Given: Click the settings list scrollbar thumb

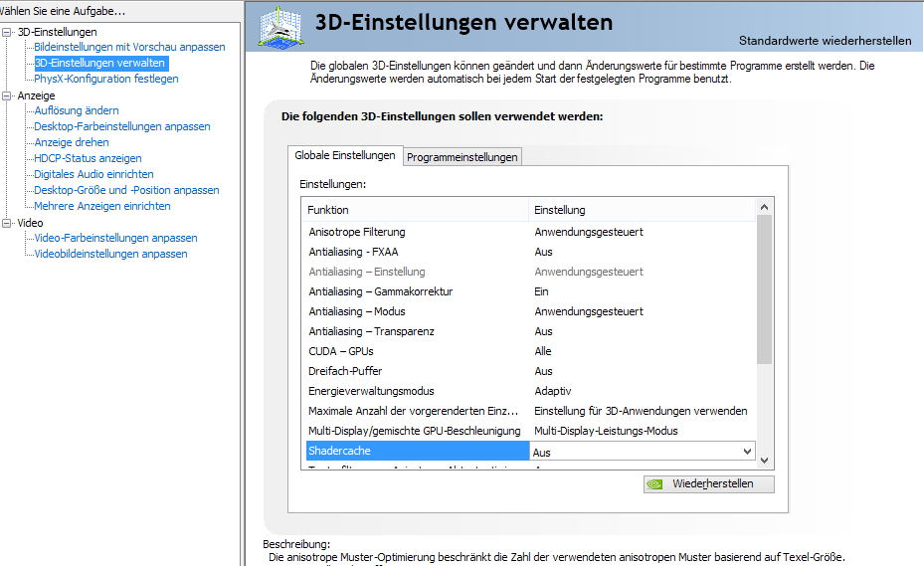Looking at the screenshot, I should (764, 289).
